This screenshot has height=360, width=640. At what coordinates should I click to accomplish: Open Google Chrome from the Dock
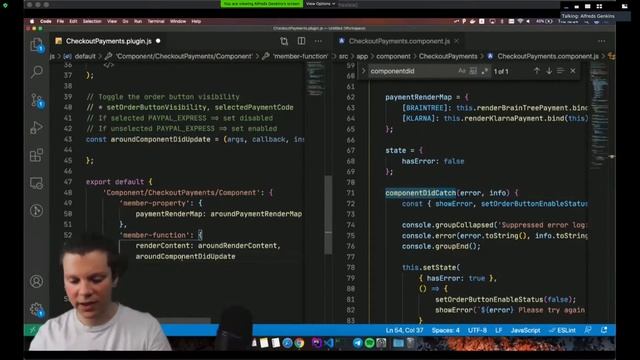click(x=299, y=343)
